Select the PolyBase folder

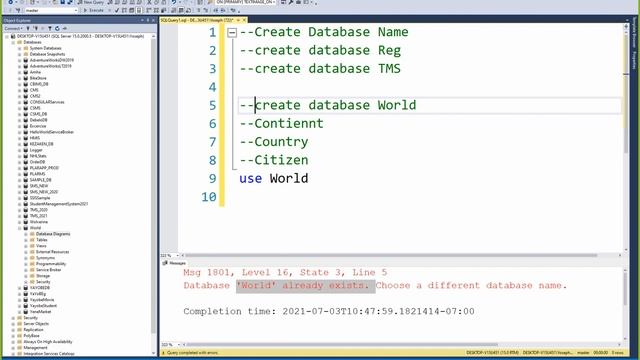click(x=31, y=336)
